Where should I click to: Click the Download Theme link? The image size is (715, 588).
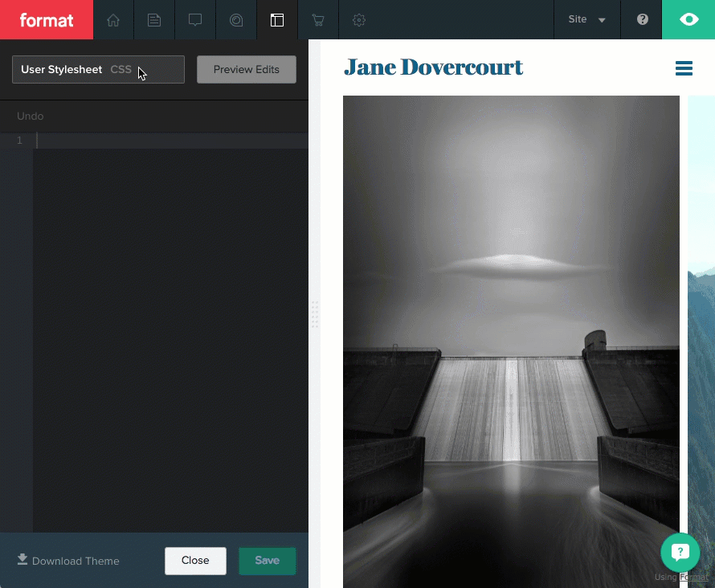68,561
